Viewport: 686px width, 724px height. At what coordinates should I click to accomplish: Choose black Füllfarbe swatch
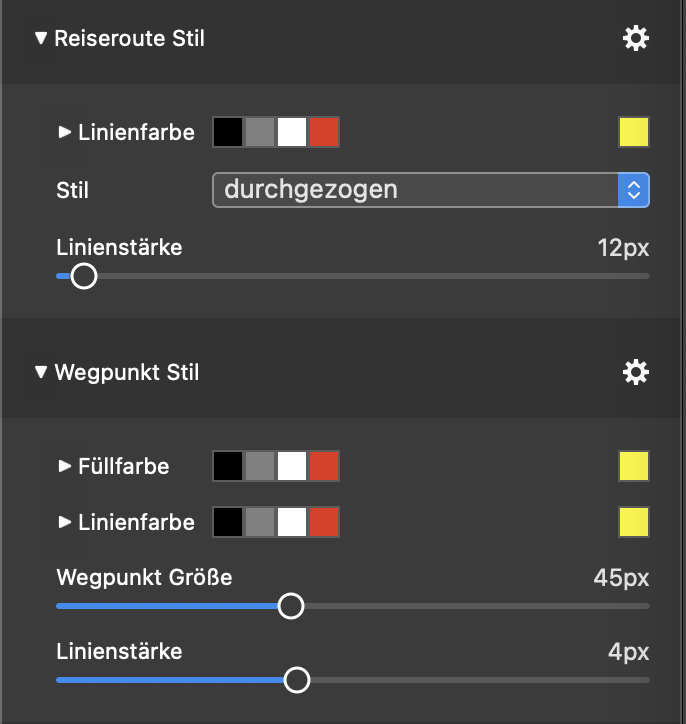pyautogui.click(x=228, y=466)
